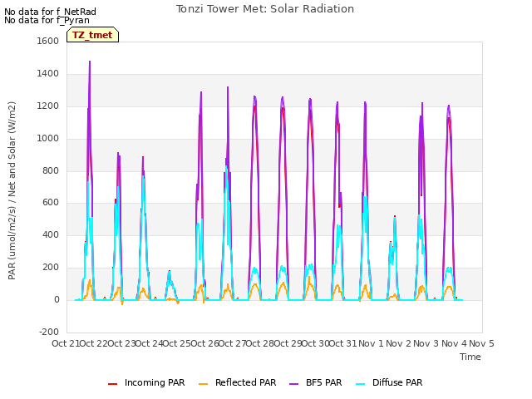Click the red Incoming PAR legend swatch
Image resolution: width=532 pixels, height=399 pixels.
click(113, 384)
